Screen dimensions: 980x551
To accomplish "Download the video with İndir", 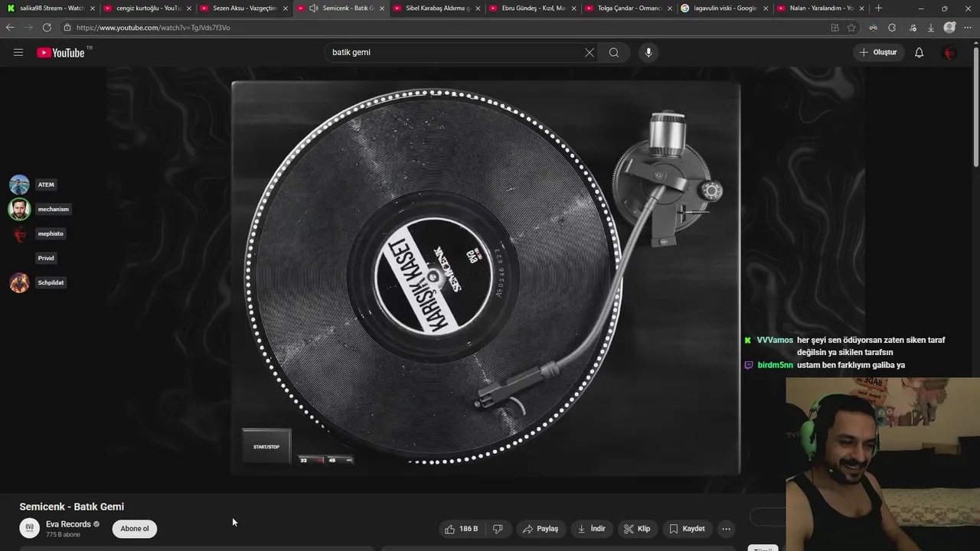I will 591,529.
